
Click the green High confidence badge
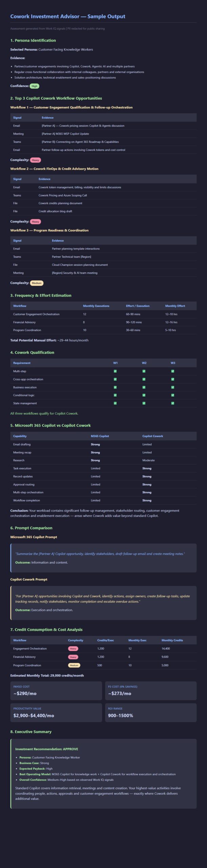[34, 86]
